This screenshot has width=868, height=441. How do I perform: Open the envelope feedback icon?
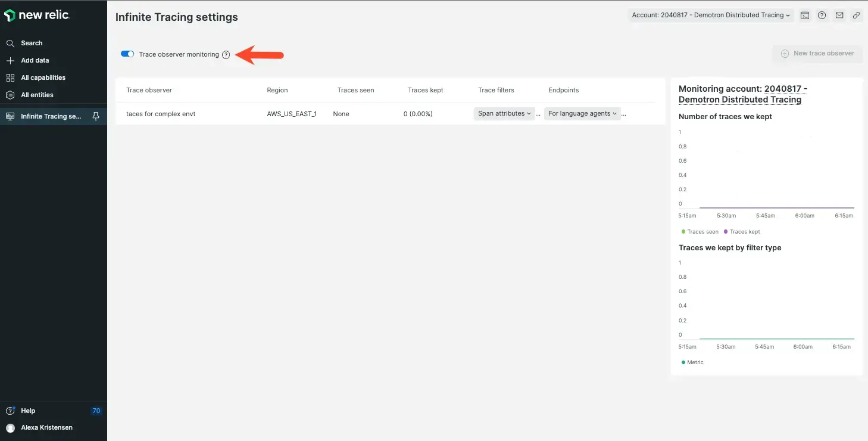pyautogui.click(x=839, y=15)
